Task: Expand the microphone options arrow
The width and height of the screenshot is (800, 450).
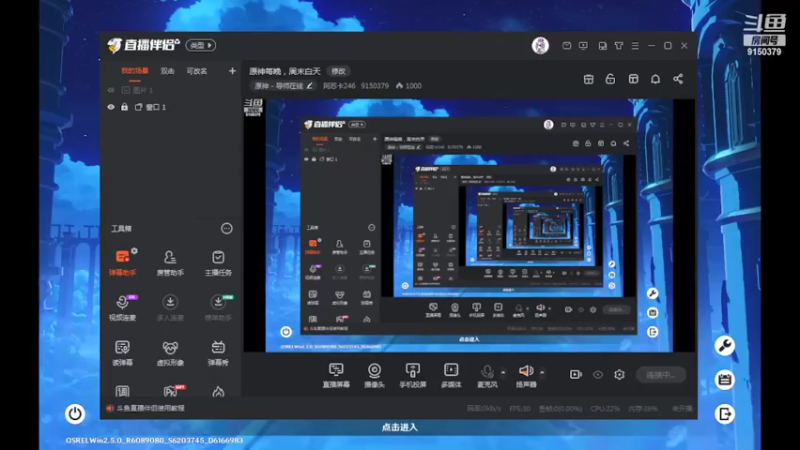Action: (503, 372)
